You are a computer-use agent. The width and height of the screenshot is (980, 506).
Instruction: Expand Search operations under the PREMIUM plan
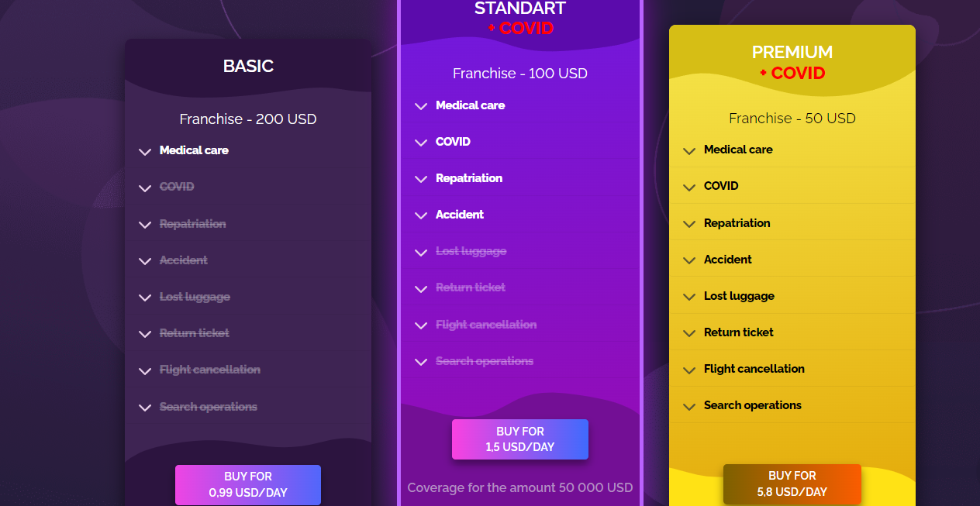tap(752, 404)
